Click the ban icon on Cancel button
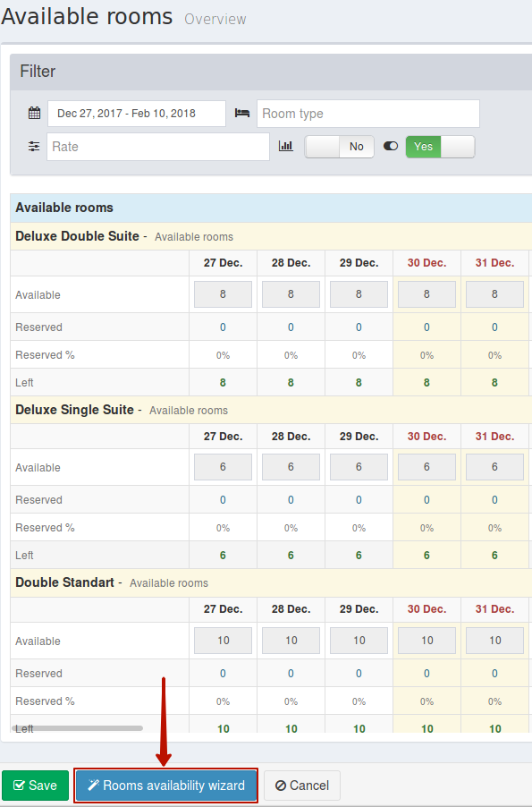This screenshot has width=532, height=807. click(281, 786)
